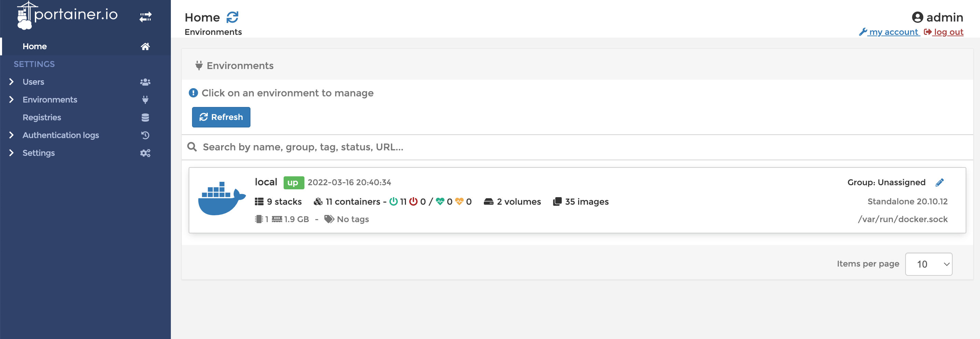Screen dimensions: 980x339
Task: Click the Users group icon
Action: 145,82
